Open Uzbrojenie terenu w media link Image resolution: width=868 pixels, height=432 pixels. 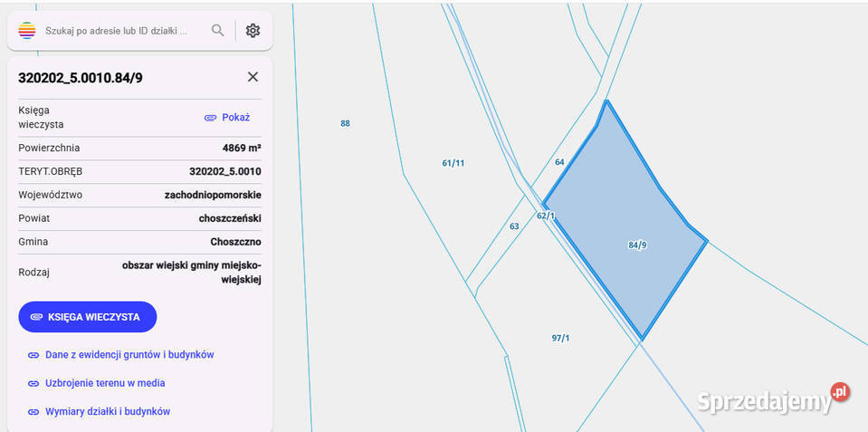tap(105, 383)
